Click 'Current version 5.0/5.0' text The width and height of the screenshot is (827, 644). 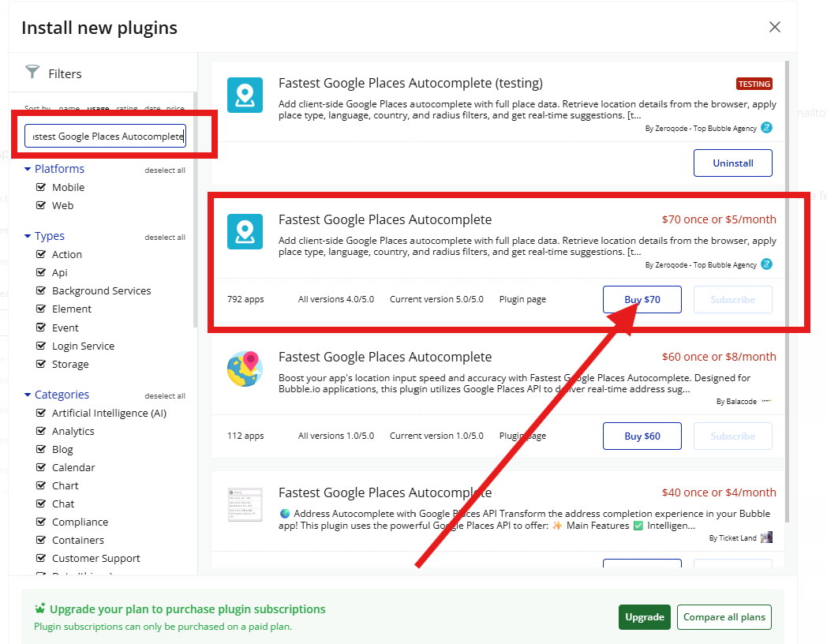pos(436,299)
